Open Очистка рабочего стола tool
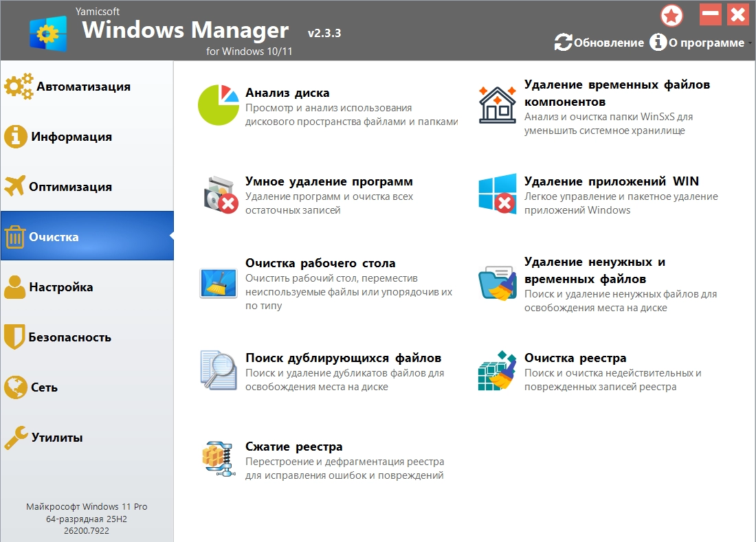This screenshot has width=756, height=542. click(x=320, y=263)
